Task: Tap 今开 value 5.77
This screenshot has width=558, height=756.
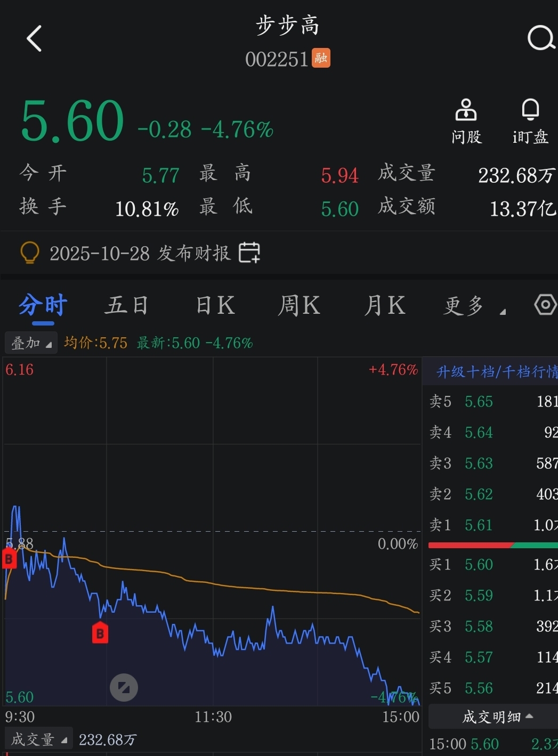Action: [160, 175]
